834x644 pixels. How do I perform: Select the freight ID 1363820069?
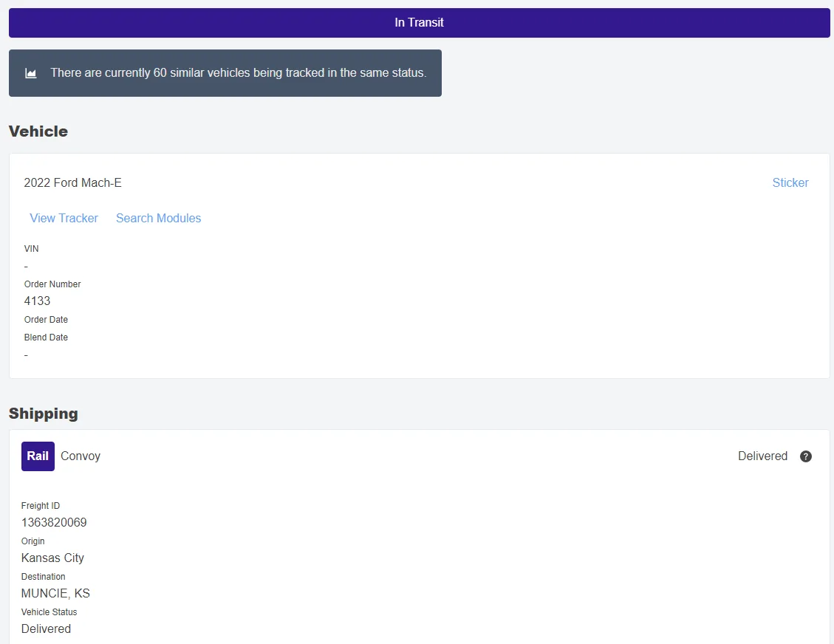coord(54,522)
